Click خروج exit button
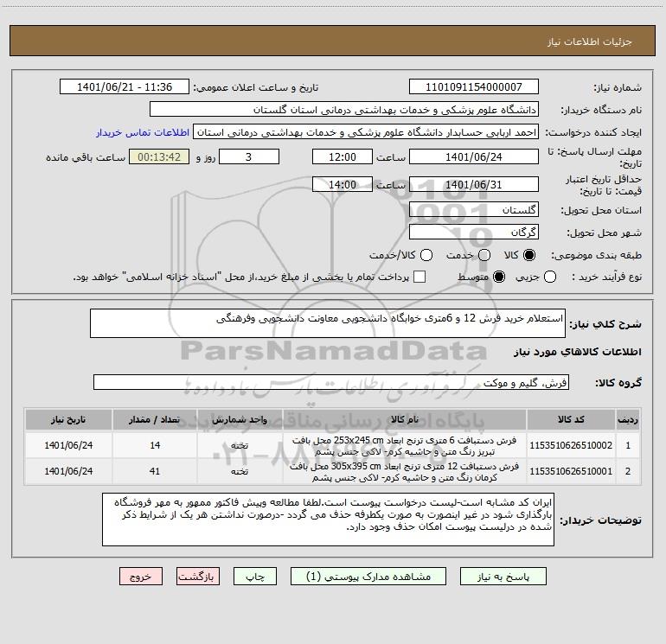Image resolution: width=666 pixels, height=644 pixels. tap(141, 577)
